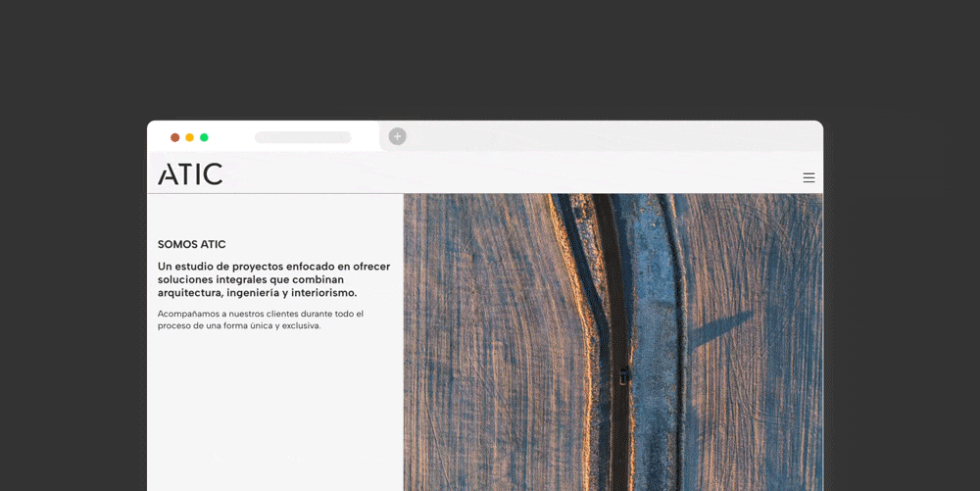The width and height of the screenshot is (980, 491).
Task: Select the browser tab address pill
Action: pos(303,137)
